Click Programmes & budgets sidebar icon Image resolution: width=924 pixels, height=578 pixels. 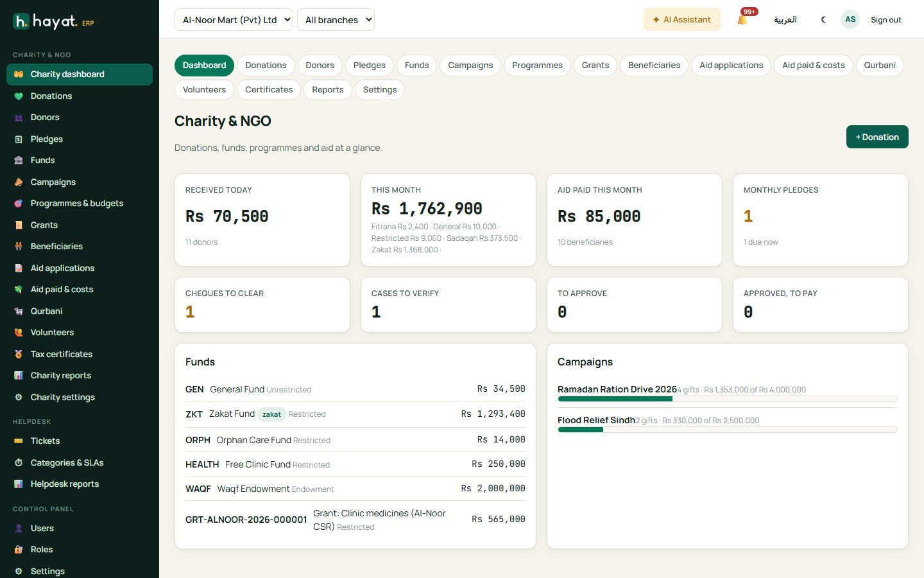[19, 204]
